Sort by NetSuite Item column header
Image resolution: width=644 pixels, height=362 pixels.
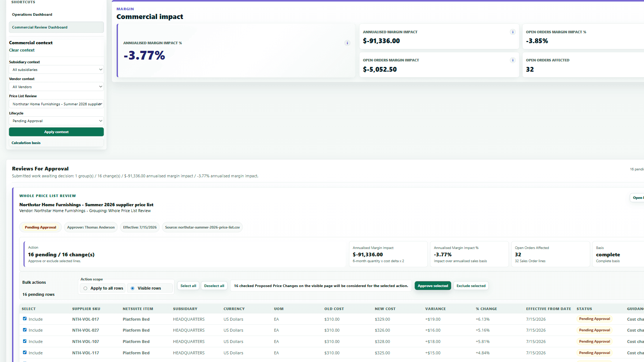click(138, 309)
